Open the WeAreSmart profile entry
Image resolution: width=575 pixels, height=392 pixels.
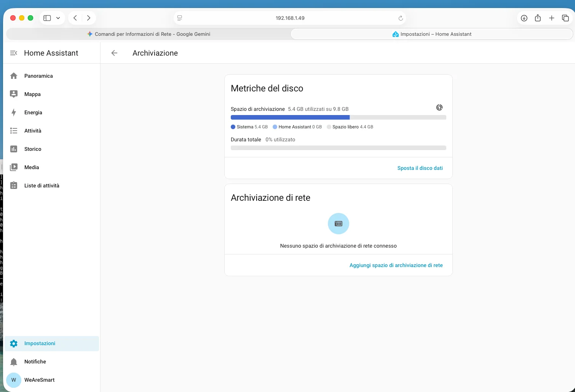[52, 380]
